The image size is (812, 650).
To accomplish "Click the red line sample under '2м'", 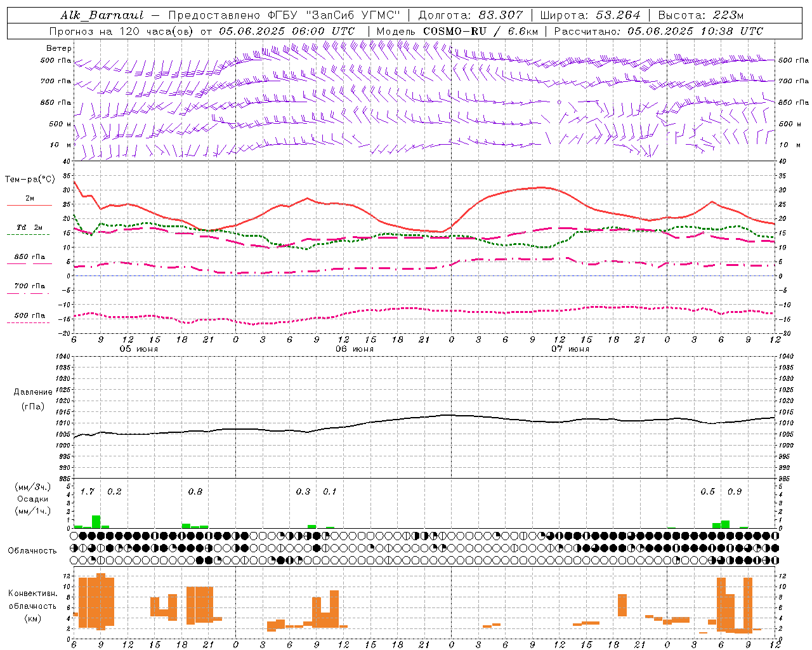I will [x=29, y=205].
